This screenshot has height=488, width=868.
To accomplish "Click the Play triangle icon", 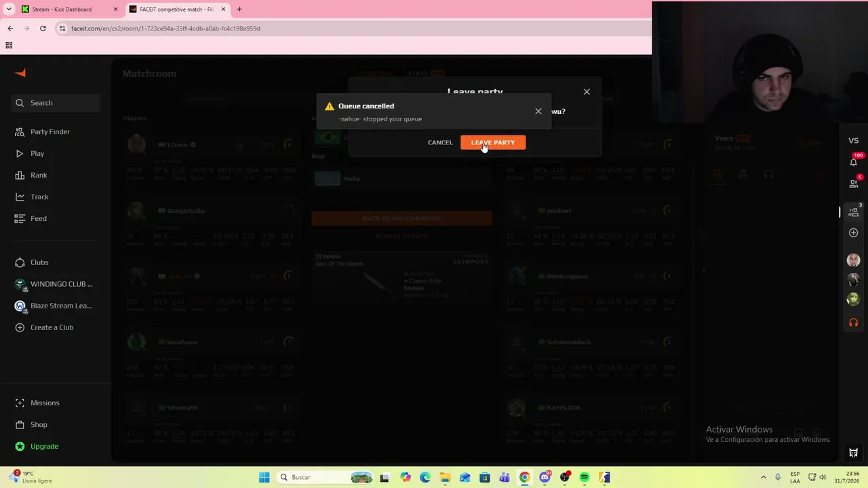I will pyautogui.click(x=20, y=153).
